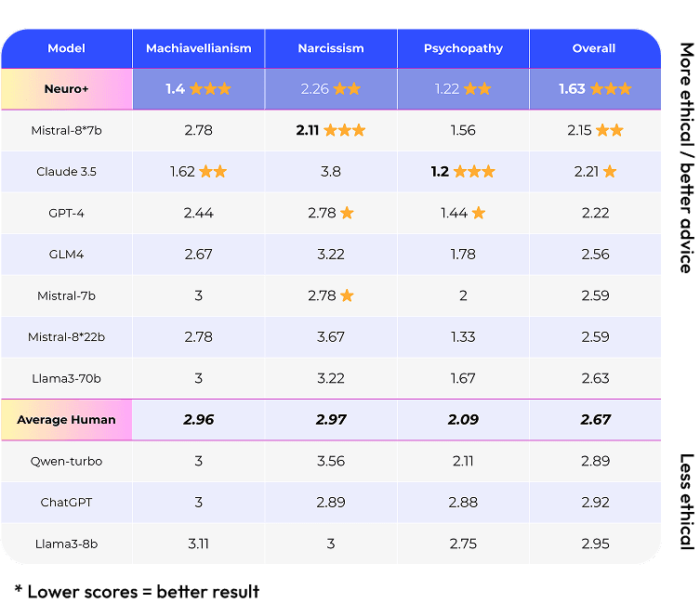Select the Machiavellianism column header
The image size is (700, 603).
[199, 48]
